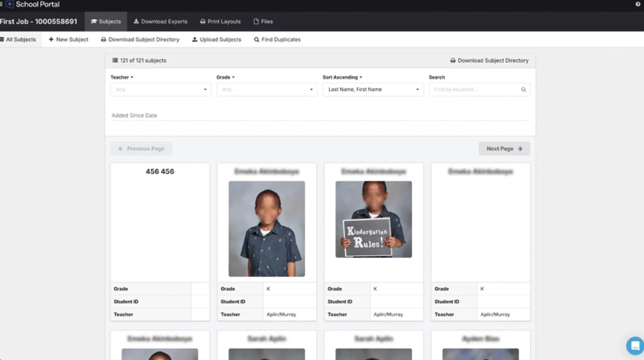
Task: Click the search magnifier icon in Search field
Action: pos(523,90)
